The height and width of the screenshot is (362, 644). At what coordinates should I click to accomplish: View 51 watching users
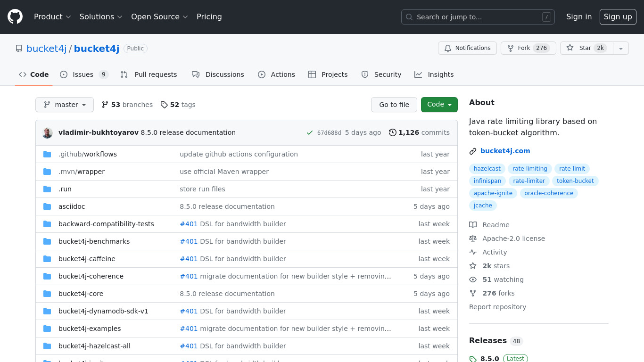(x=496, y=280)
